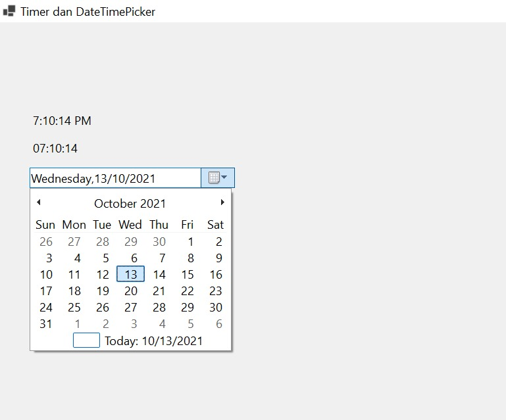This screenshot has width=506, height=420.
Task: Select the highlighted date 13 in October
Action: (x=130, y=274)
